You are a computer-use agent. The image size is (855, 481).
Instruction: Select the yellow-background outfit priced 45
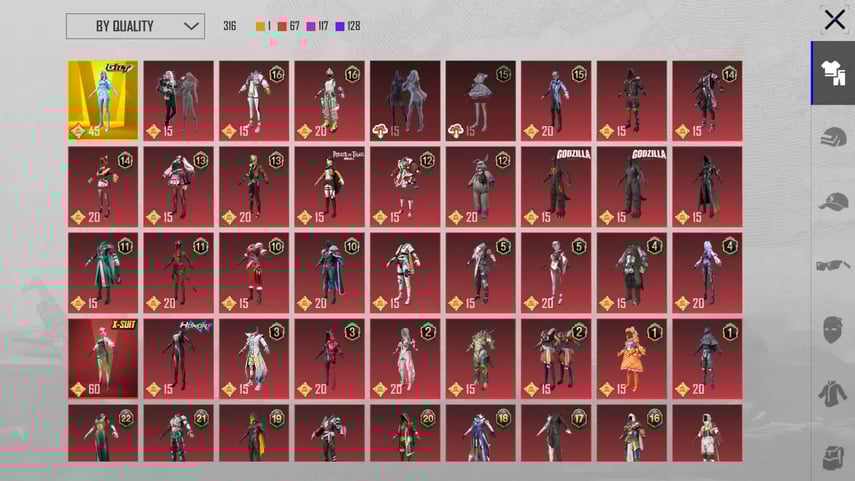pos(102,100)
